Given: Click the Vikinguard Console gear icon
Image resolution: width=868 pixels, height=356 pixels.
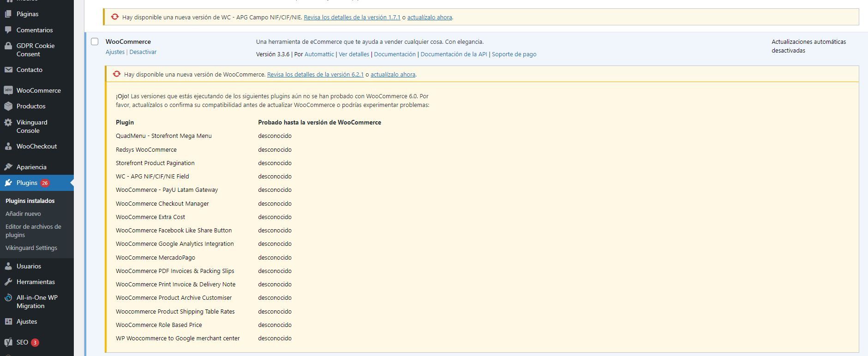Looking at the screenshot, I should [x=8, y=122].
